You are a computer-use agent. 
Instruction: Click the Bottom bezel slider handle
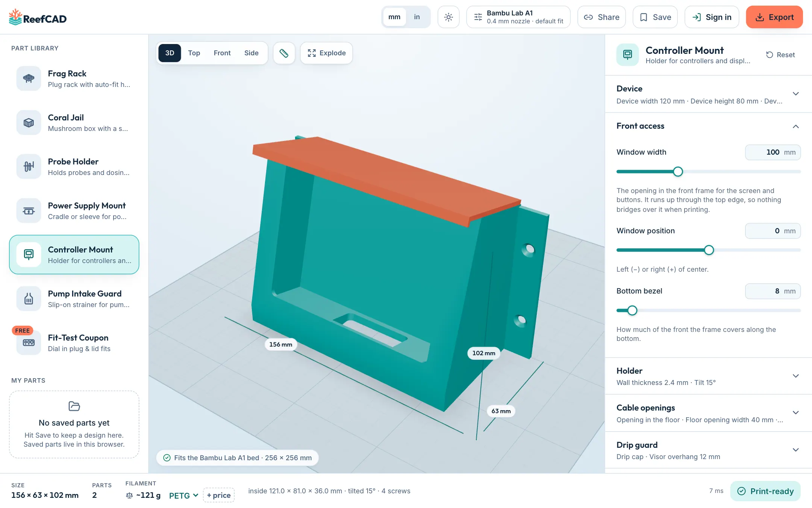[x=632, y=310]
